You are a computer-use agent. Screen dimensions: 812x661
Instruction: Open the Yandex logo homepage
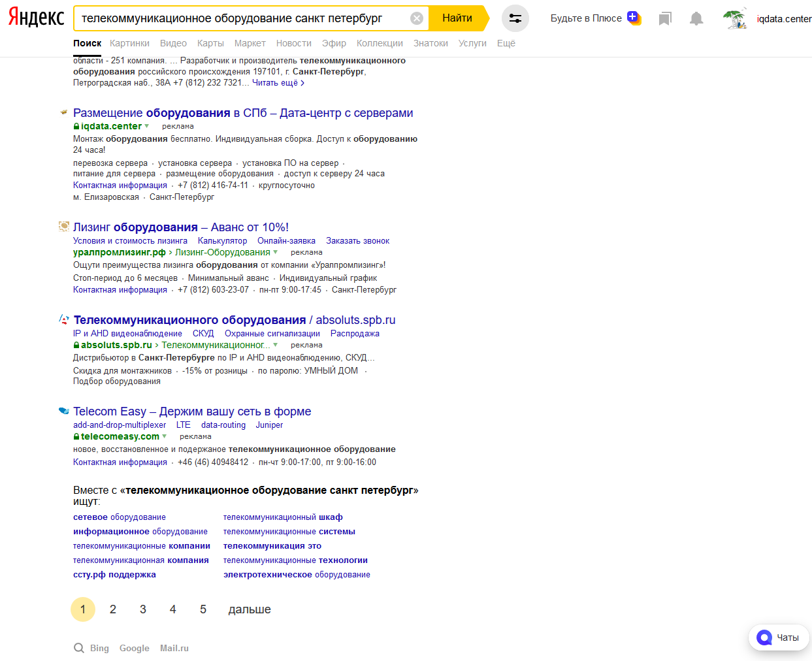(37, 18)
